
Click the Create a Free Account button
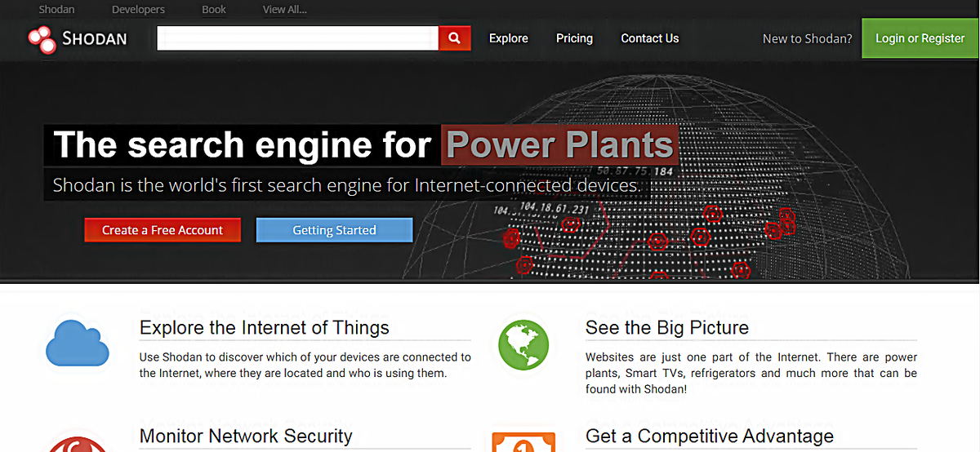click(163, 230)
